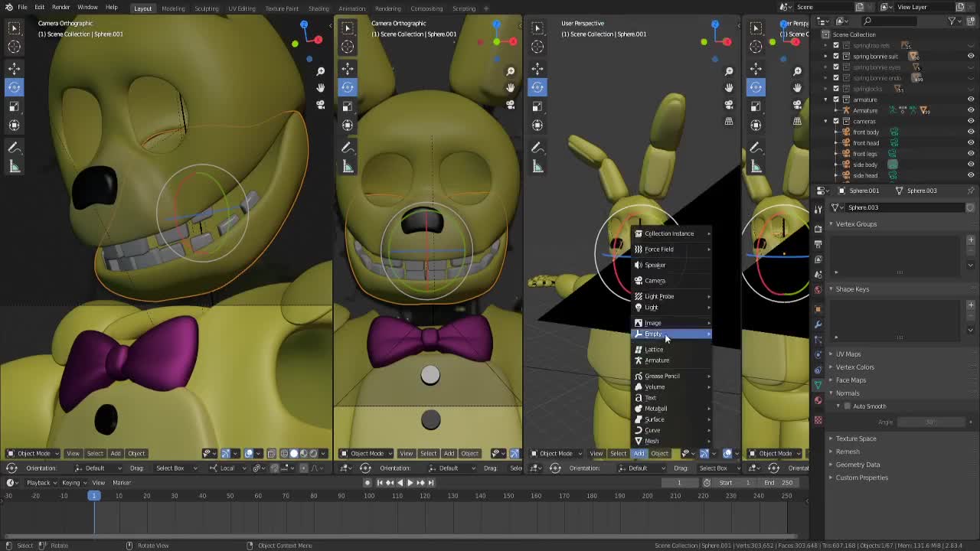The height and width of the screenshot is (551, 980).
Task: Open Mesh submenu in Add menu
Action: click(671, 441)
